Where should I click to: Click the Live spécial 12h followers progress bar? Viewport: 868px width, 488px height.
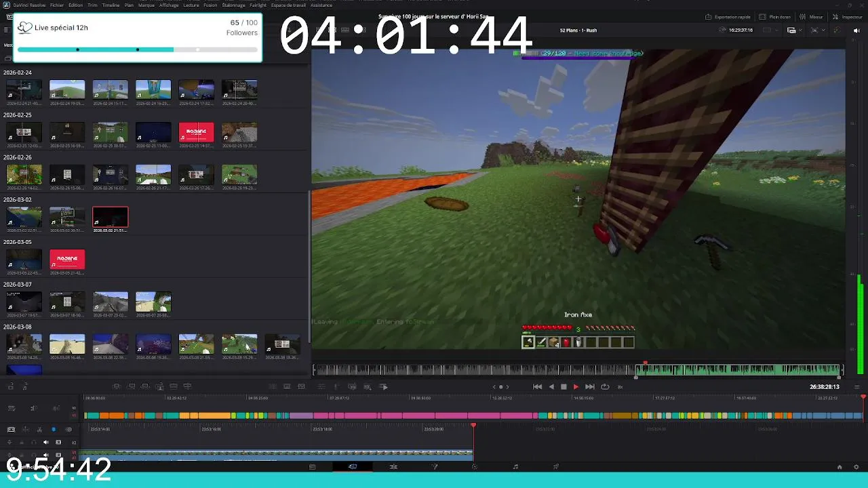click(138, 49)
